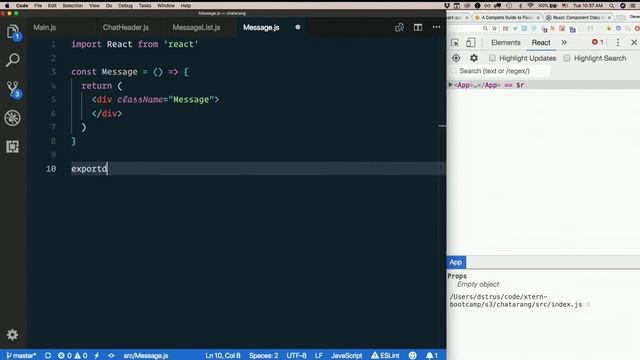Viewport: 640px width, 360px height.
Task: Open notifications bell in the status bar
Action: [x=432, y=356]
